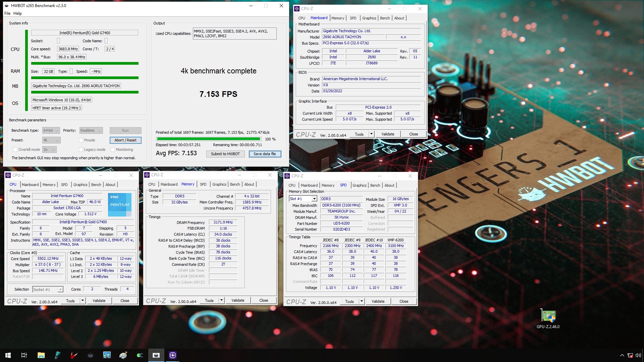Open the Paint palette icon on the taskbar
Image resolution: width=644 pixels, height=362 pixels.
123,355
